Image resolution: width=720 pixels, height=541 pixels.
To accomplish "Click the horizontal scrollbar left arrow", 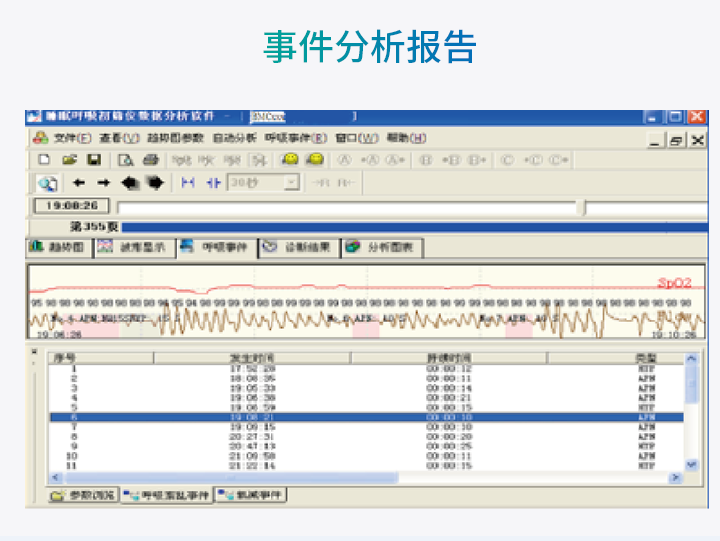I will click(56, 478).
